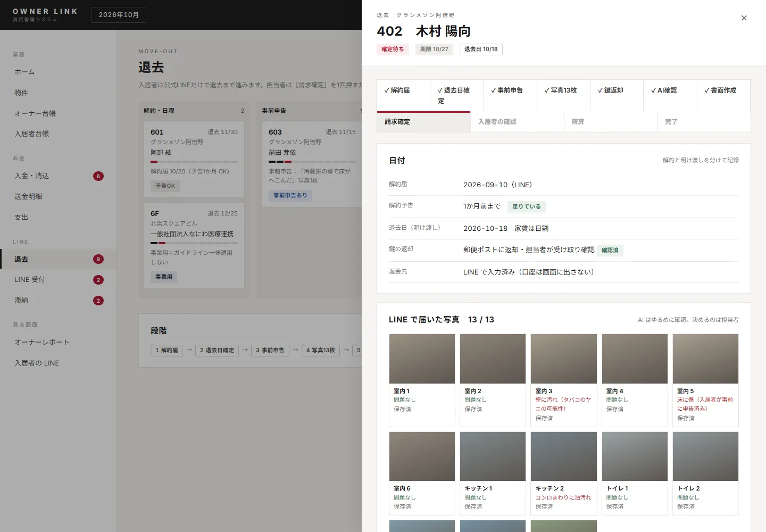Open the 室内 6 photo thumbnail
The width and height of the screenshot is (766, 532).
[x=422, y=456]
